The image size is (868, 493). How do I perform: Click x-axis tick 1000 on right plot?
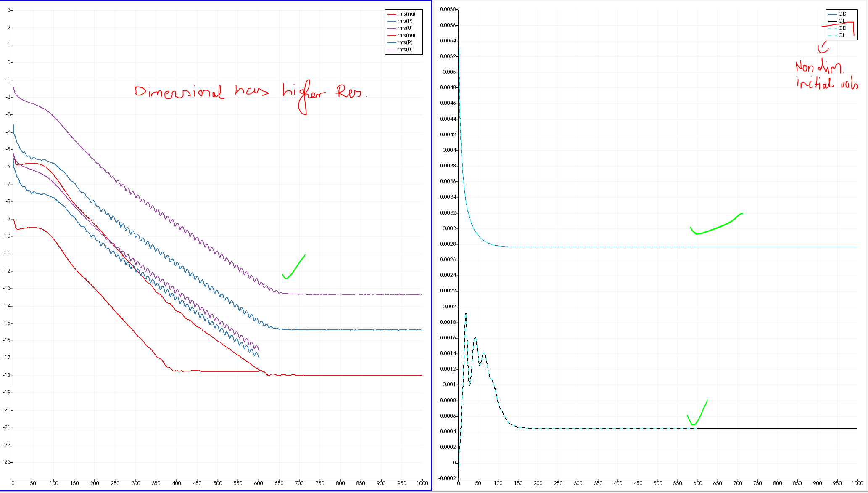857,483
